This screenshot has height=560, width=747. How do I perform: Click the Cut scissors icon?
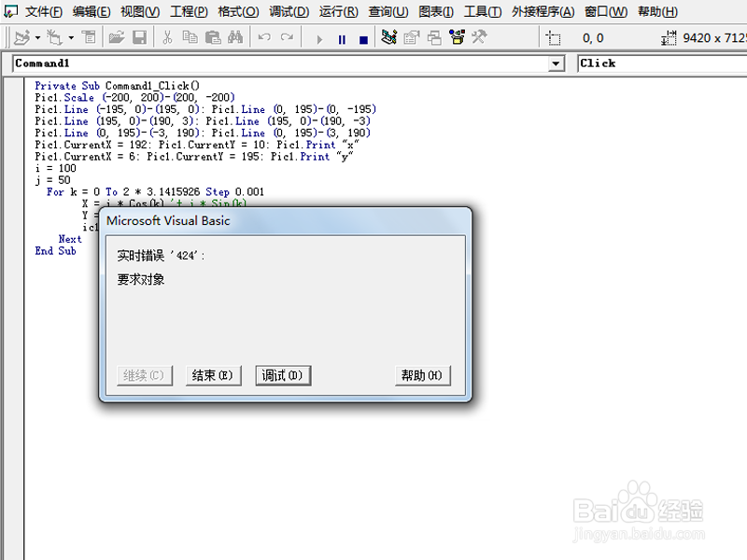point(167,37)
